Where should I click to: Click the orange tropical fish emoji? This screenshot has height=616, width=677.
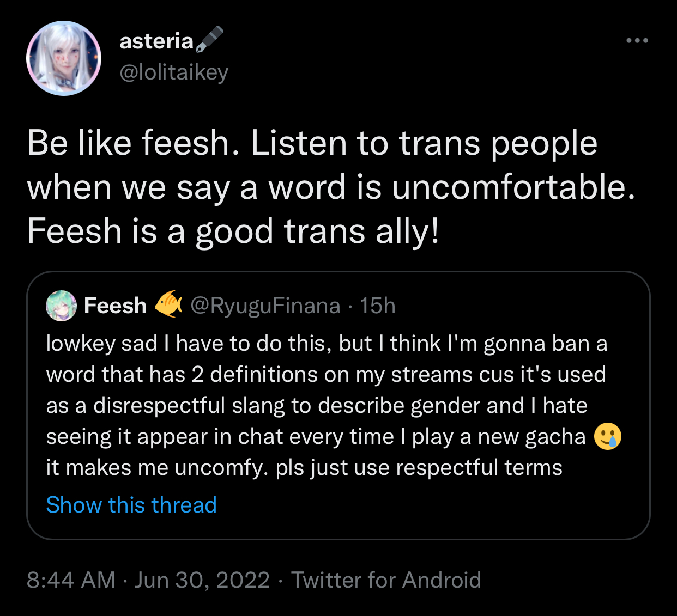click(168, 304)
